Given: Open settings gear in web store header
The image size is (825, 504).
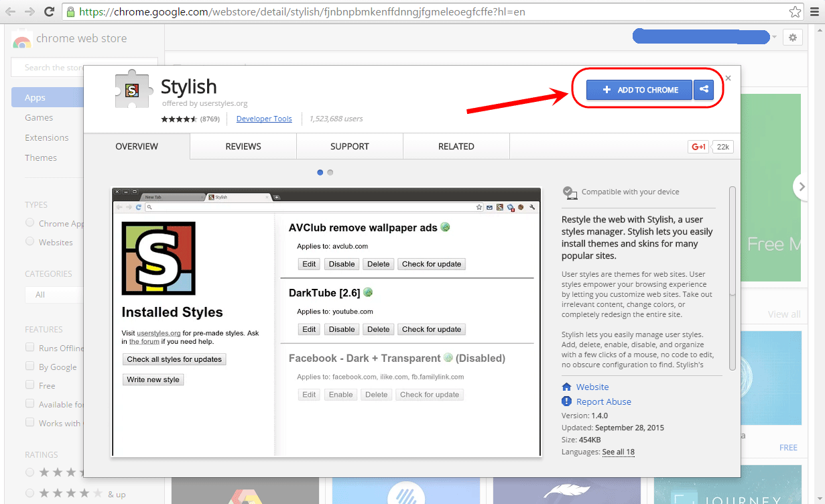Looking at the screenshot, I should [793, 38].
